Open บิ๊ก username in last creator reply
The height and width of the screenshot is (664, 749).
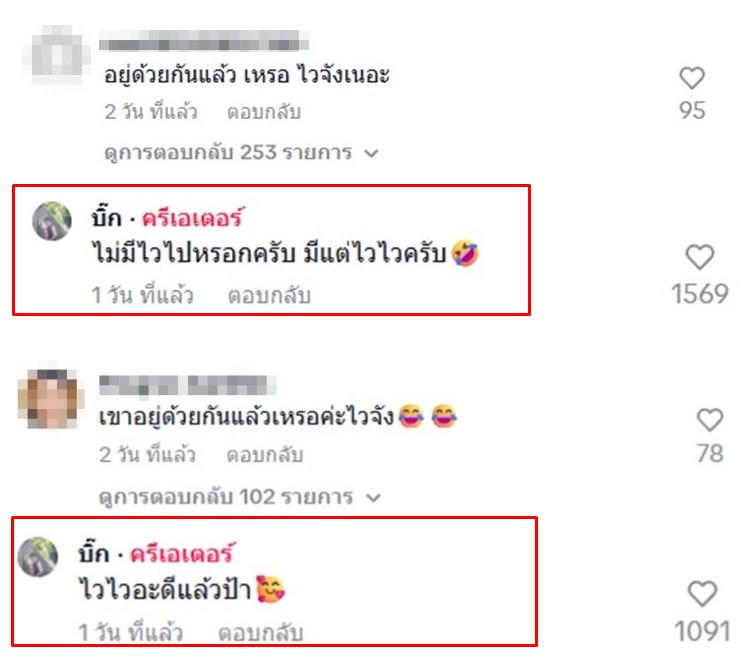click(94, 554)
